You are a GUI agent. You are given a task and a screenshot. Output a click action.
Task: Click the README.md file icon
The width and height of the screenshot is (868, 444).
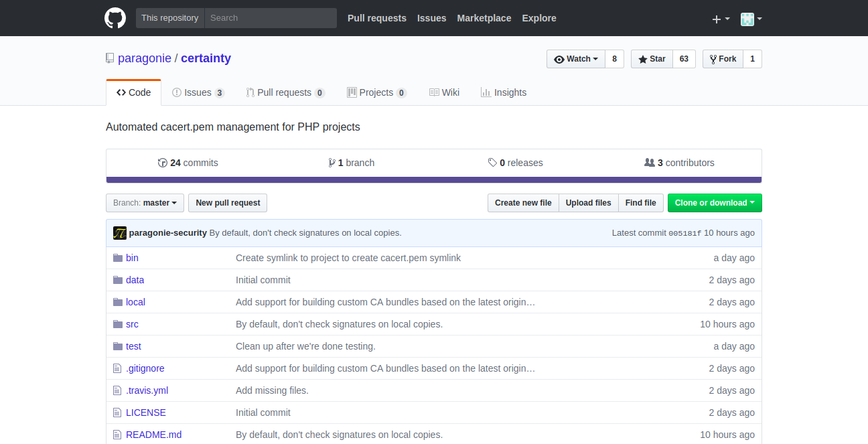[118, 435]
